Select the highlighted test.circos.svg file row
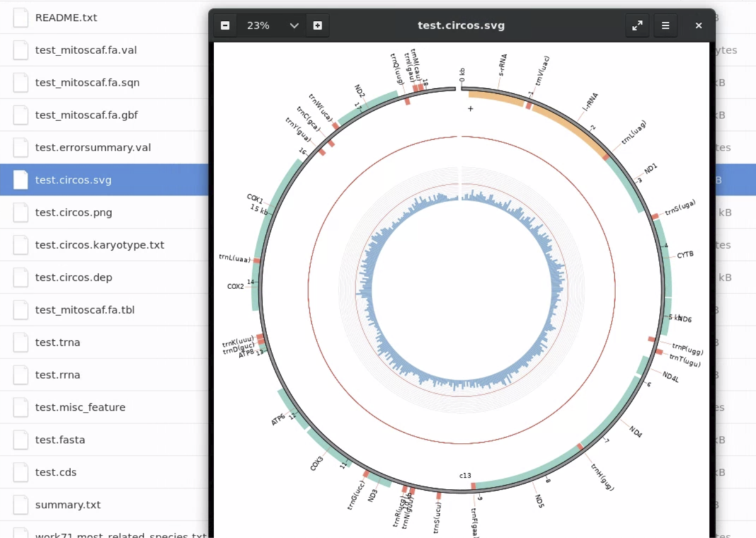The width and height of the screenshot is (756, 538). tap(105, 180)
